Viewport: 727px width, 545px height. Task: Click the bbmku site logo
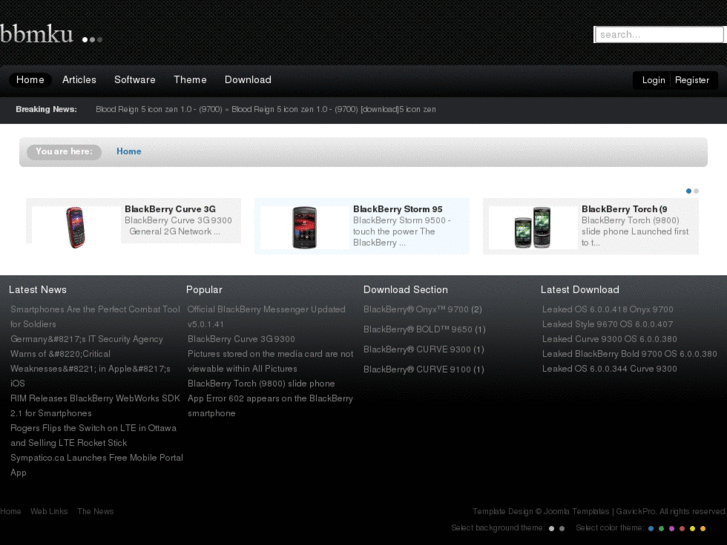51,34
